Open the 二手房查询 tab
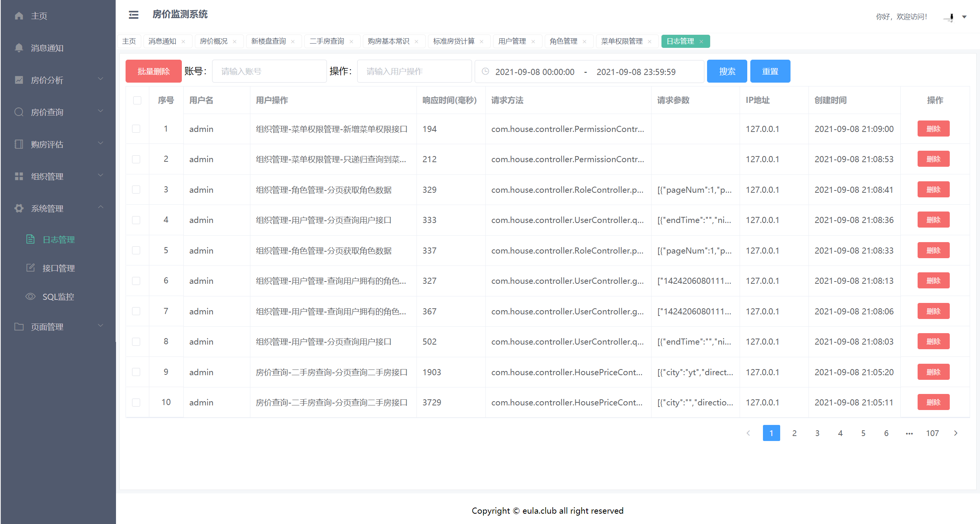The height and width of the screenshot is (524, 980). 327,41
